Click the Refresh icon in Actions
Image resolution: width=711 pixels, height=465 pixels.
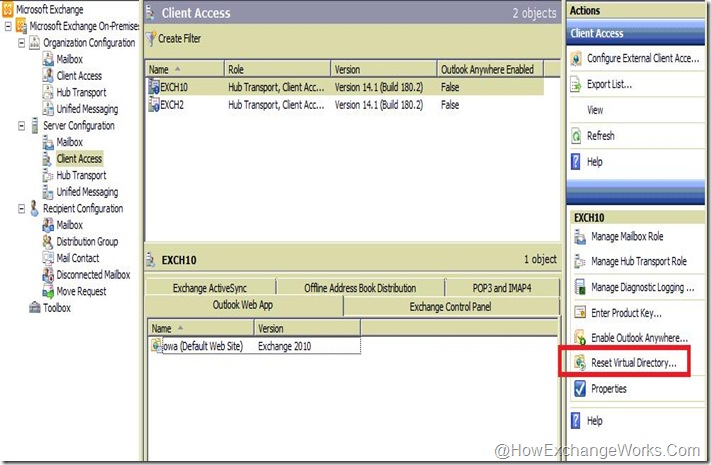(x=576, y=136)
